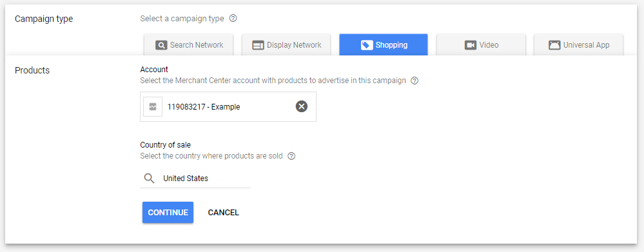Viewport: 644px width, 252px height.
Task: Select the Display Network campaign type
Action: pos(286,44)
